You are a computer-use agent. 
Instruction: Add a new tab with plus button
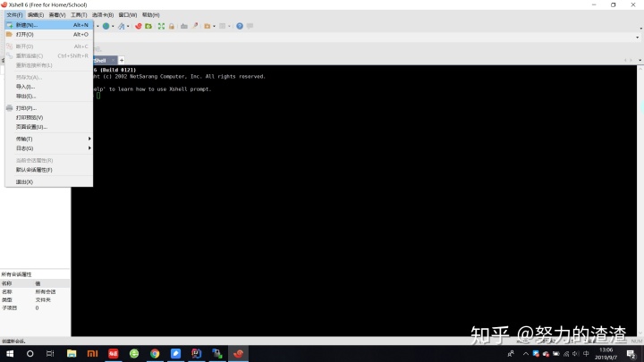(x=122, y=61)
